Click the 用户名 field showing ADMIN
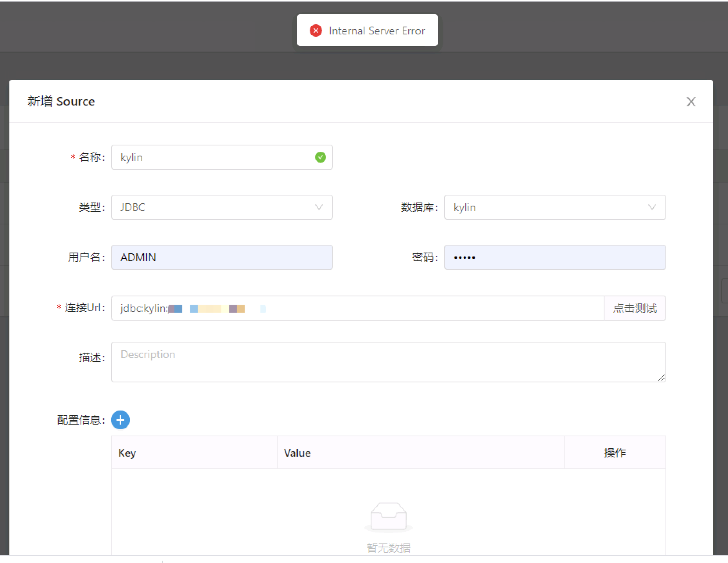The image size is (728, 563). (x=222, y=257)
